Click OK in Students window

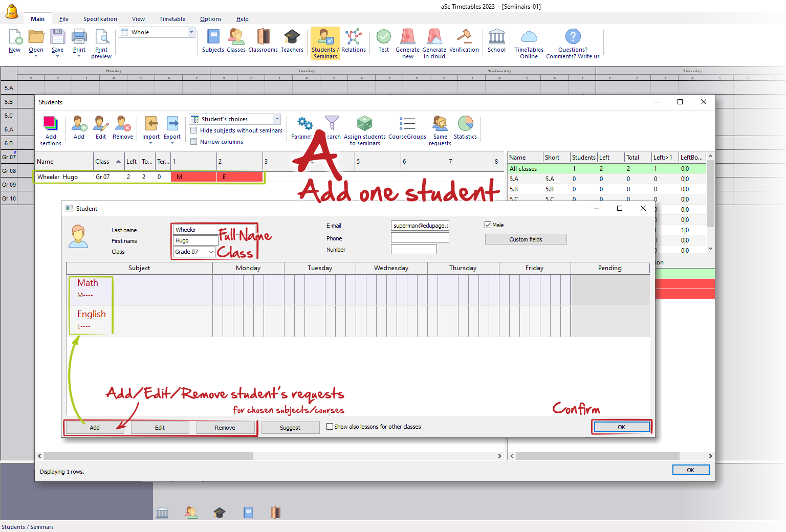point(690,470)
